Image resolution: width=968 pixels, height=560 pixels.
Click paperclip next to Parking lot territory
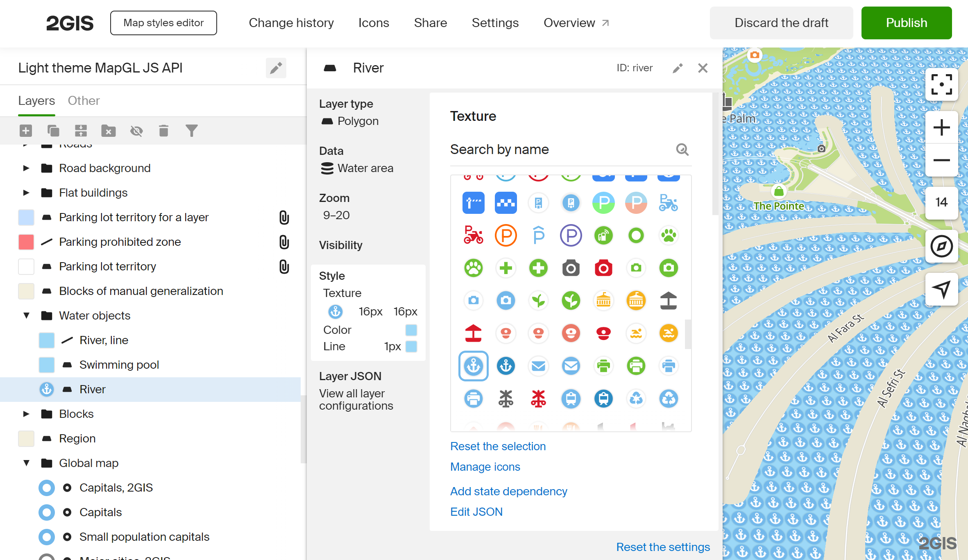coord(284,267)
